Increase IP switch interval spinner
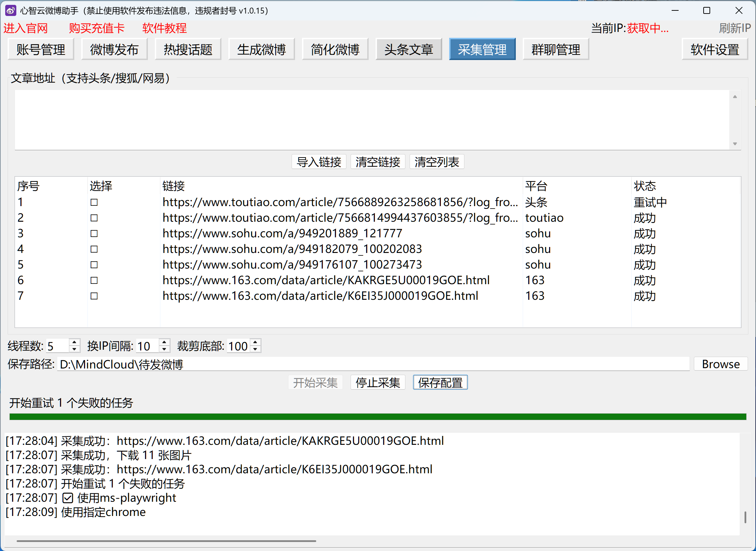Viewport: 756px width, 551px height. tap(165, 342)
